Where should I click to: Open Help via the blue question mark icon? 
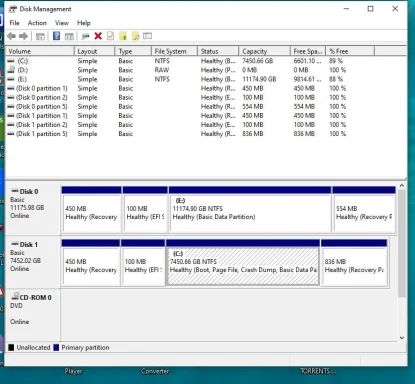point(57,36)
